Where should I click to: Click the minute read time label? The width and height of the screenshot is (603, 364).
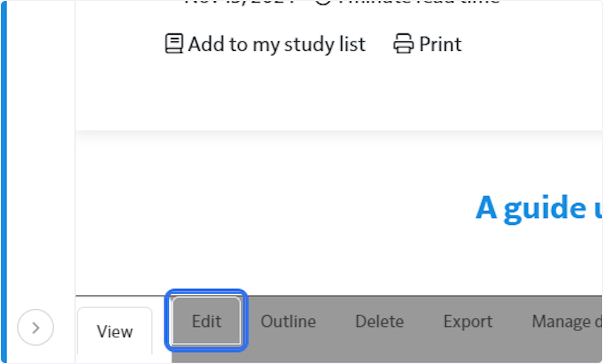click(x=412, y=3)
